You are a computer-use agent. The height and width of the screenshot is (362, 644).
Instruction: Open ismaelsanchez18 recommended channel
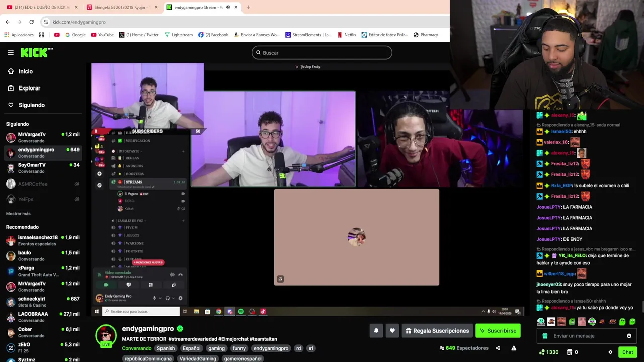click(43, 240)
